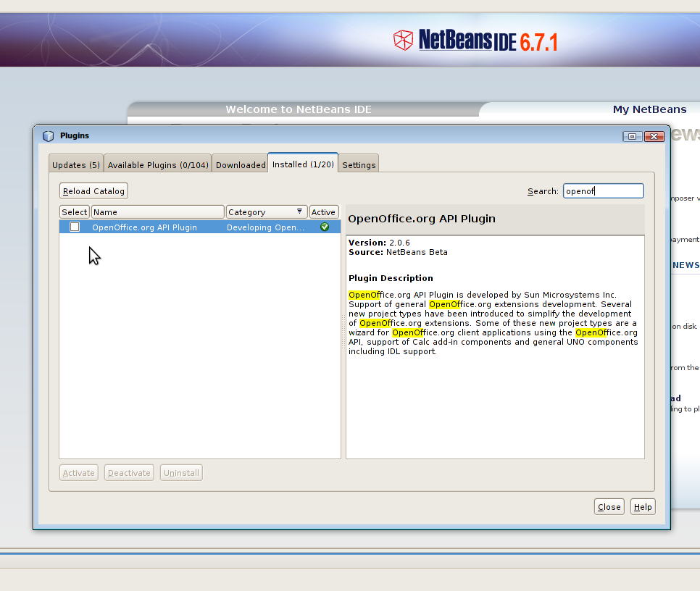Image resolution: width=700 pixels, height=591 pixels.
Task: Click the 'Developing Open...' category cell
Action: pos(266,227)
